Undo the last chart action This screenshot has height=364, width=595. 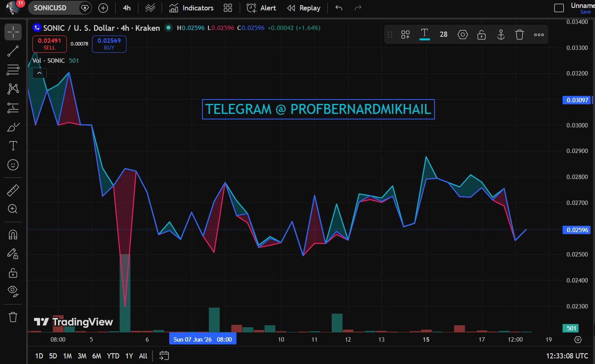tap(339, 8)
